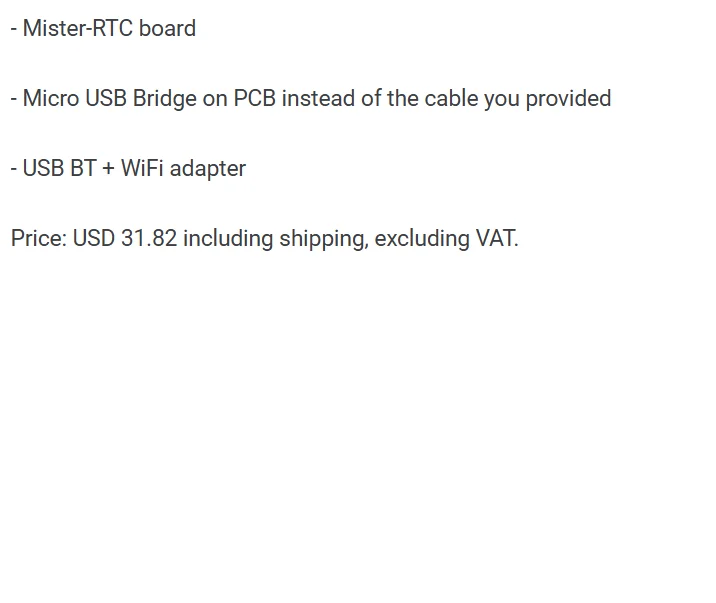This screenshot has width=716, height=603.
Task: Click the word "Micro"
Action: (x=50, y=99)
